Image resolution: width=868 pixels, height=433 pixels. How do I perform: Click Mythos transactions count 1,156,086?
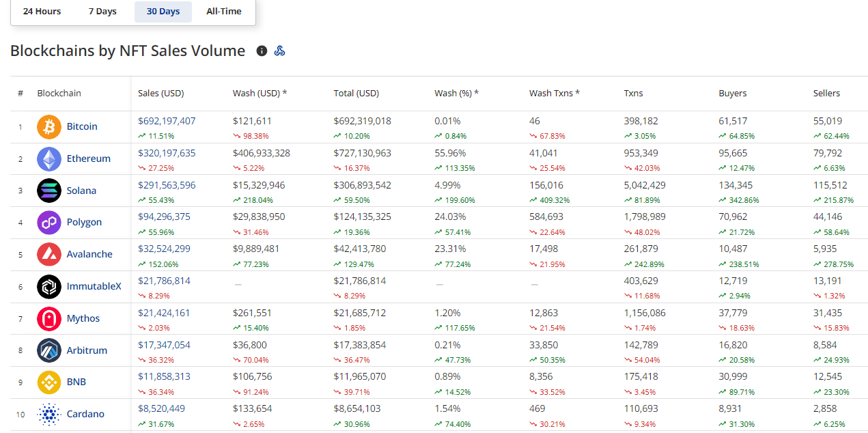(645, 313)
